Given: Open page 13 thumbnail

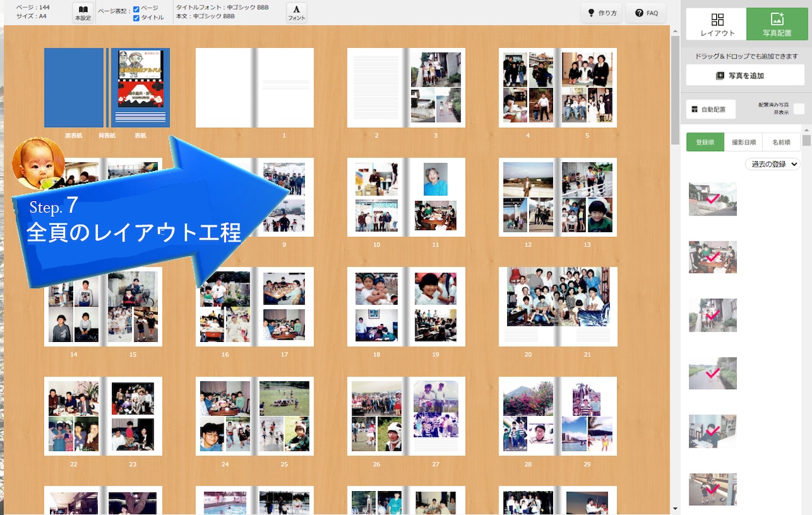Looking at the screenshot, I should (x=587, y=197).
